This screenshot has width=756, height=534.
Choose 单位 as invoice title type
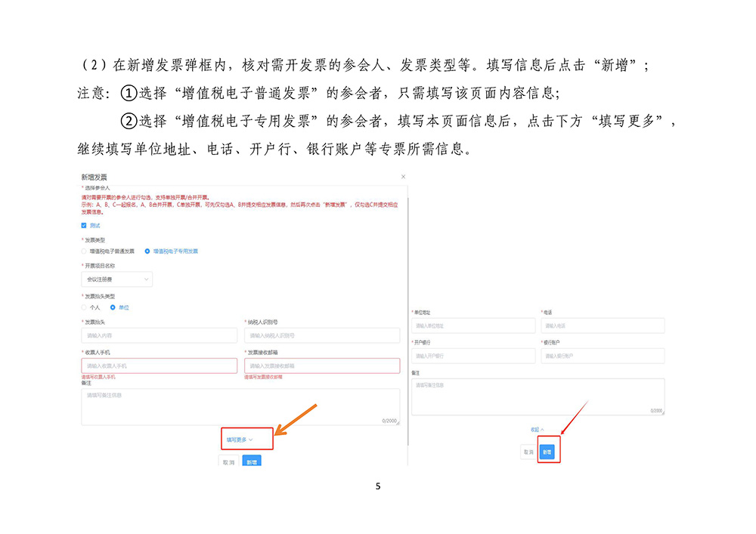coord(113,307)
